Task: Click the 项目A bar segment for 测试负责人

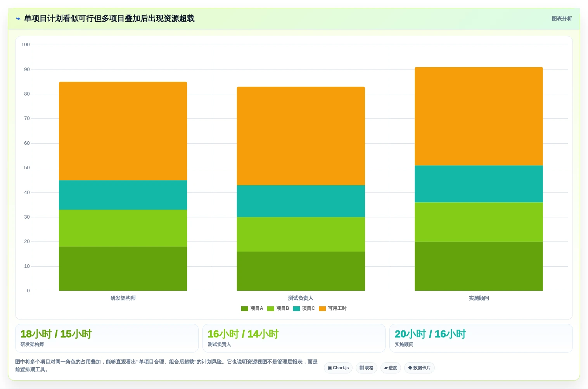Action: pos(301,271)
